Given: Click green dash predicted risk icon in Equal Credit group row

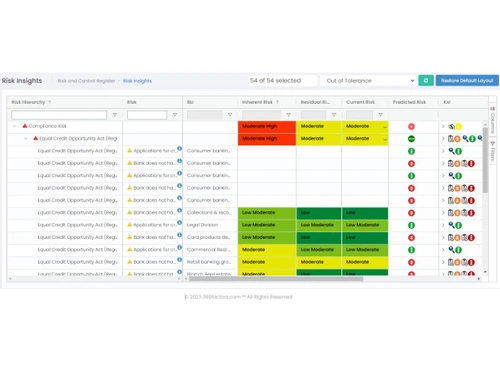Looking at the screenshot, I should [x=411, y=139].
